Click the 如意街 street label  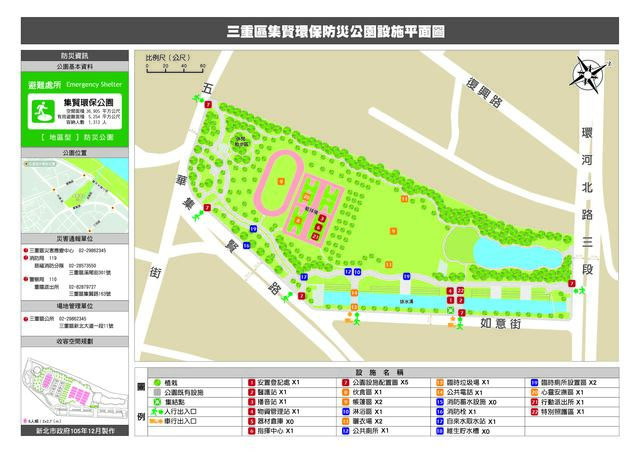tap(500, 324)
